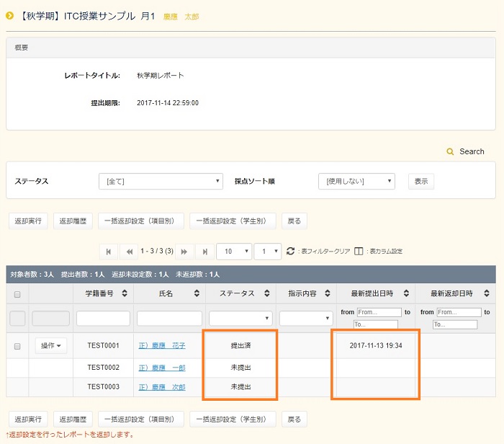Click the top 返却履歴 button
Viewport: 504px width, 444px height.
point(73,221)
